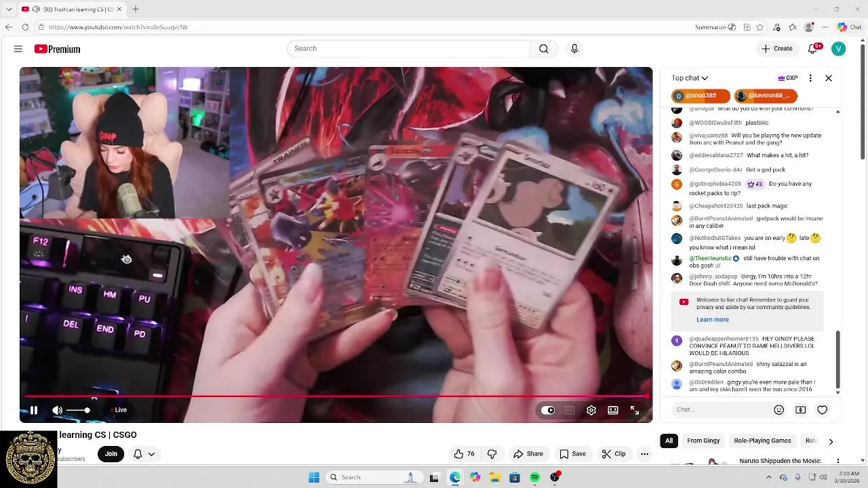
Task: Select the @snoo385 chip in chat
Action: (x=701, y=96)
